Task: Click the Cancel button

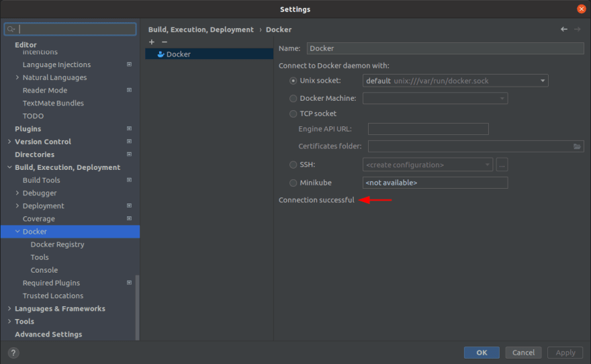Action: click(523, 353)
